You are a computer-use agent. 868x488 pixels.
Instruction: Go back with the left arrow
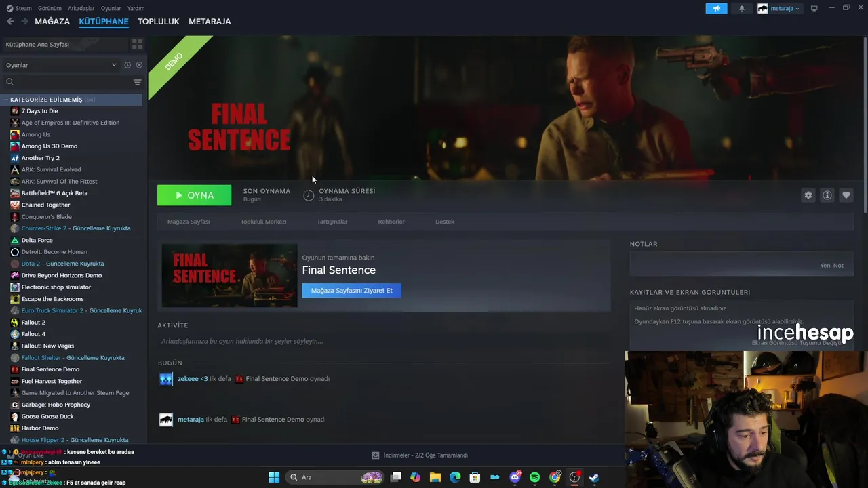(10, 22)
